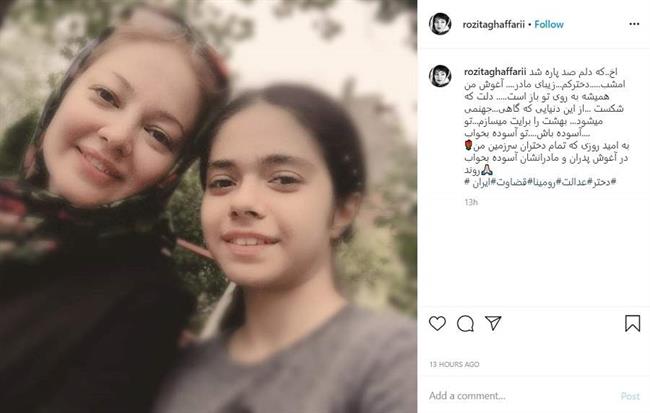
Task: Open the three-dot more options menu
Action: (634, 24)
